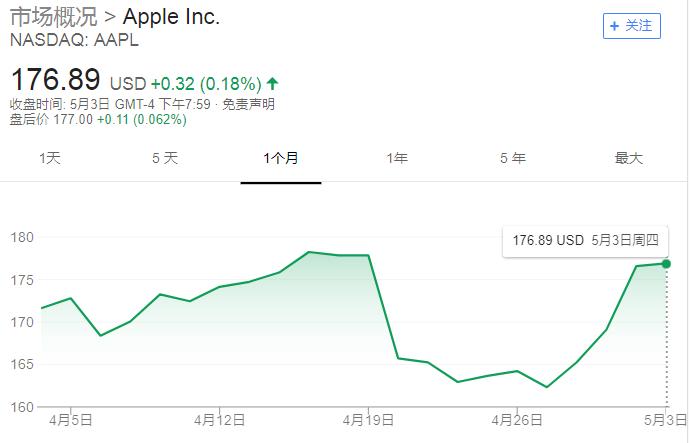
Task: Click the 4月19日 date axis label
Action: click(x=369, y=420)
